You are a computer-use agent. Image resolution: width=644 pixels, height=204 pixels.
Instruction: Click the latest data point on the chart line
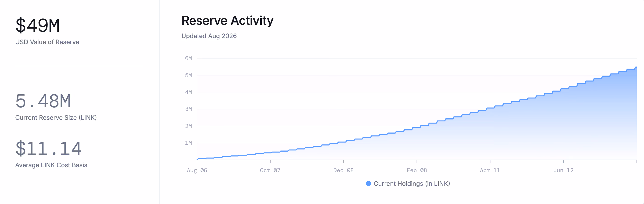click(636, 67)
